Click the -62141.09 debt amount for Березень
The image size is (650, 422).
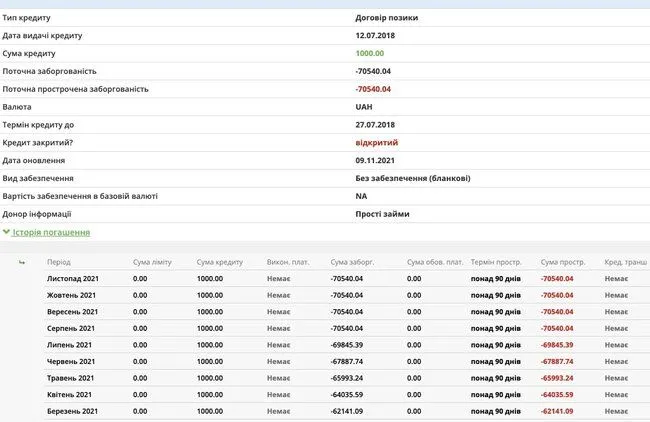click(x=347, y=411)
